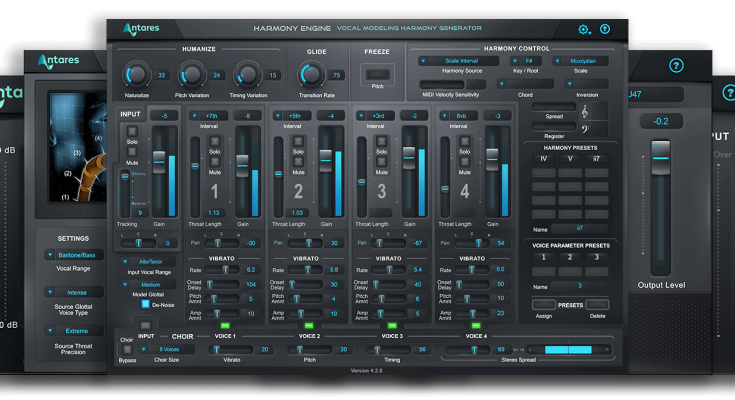Screen dimensions: 735x400
Task: Select harmony preset ii7
Action: pyautogui.click(x=596, y=159)
